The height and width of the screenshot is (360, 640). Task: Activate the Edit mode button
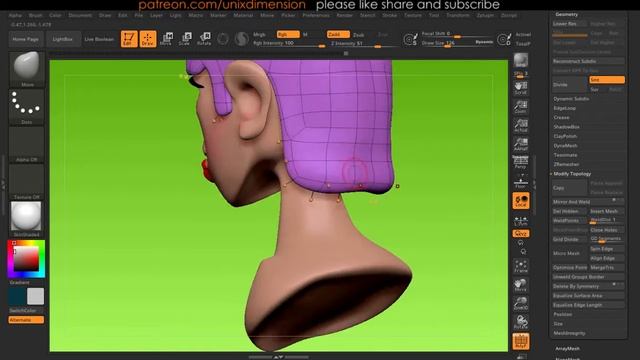coord(129,39)
